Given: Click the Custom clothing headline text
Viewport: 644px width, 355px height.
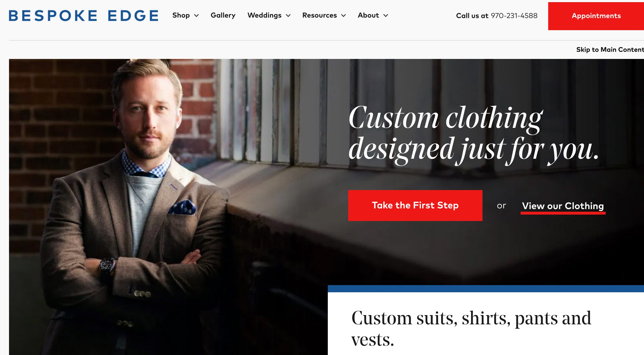Looking at the screenshot, I should pos(473,133).
